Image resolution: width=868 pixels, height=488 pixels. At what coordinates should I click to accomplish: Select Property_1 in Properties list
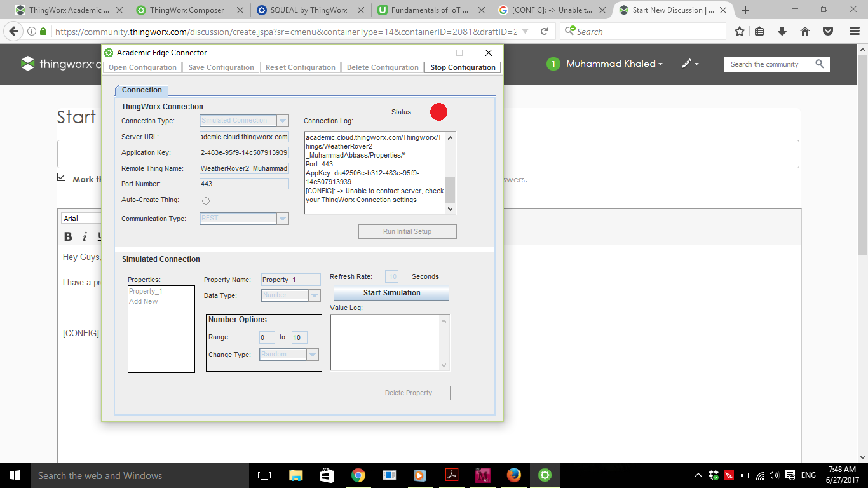(146, 291)
